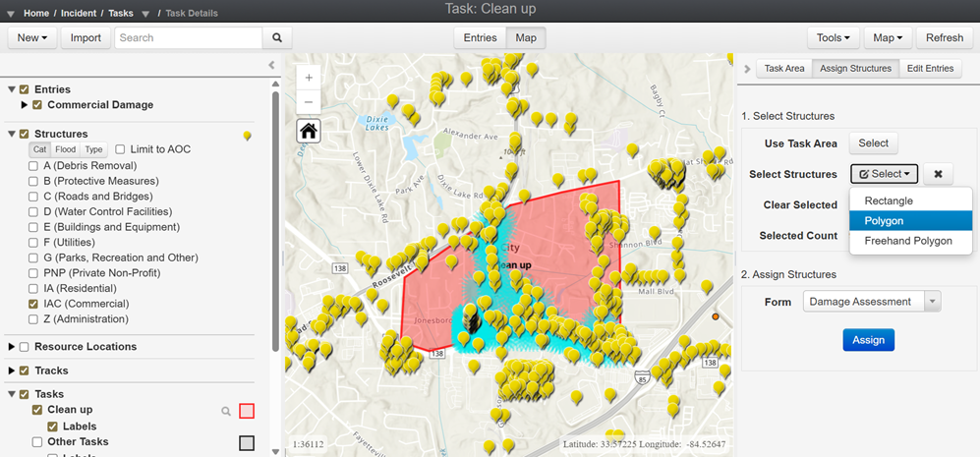This screenshot has width=980, height=457.
Task: Uncheck the Commercial Damage checkbox
Action: click(x=37, y=105)
